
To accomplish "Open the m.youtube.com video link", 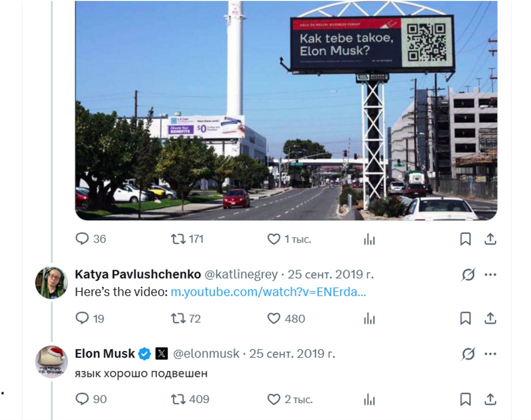I will (x=268, y=292).
